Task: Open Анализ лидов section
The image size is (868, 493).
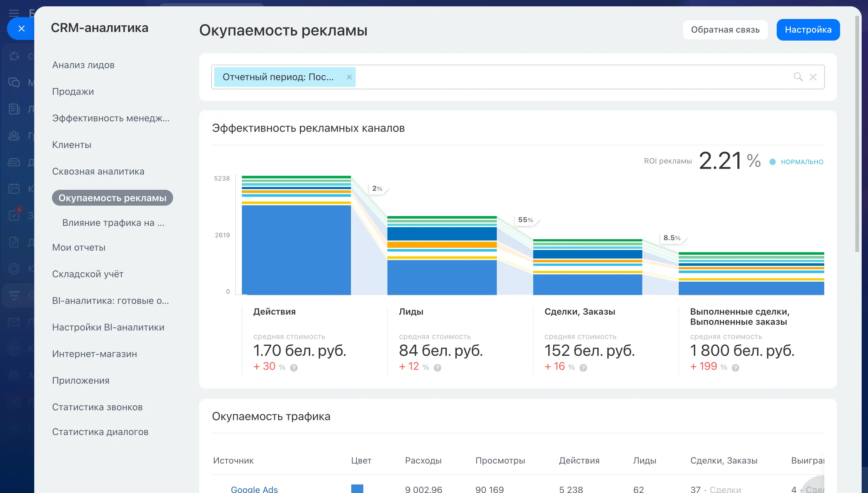Action: click(83, 65)
